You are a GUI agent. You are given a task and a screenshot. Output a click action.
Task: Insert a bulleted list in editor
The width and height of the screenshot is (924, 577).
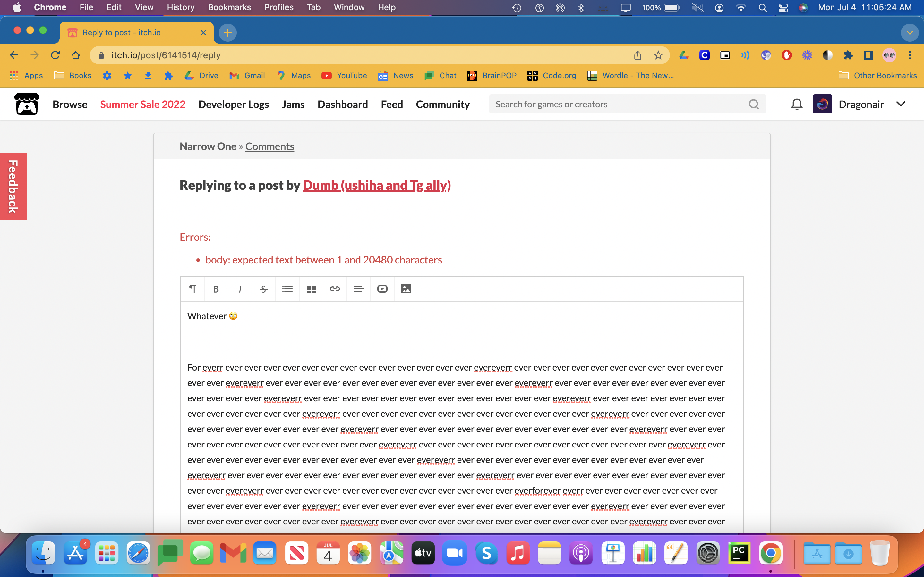click(x=287, y=289)
